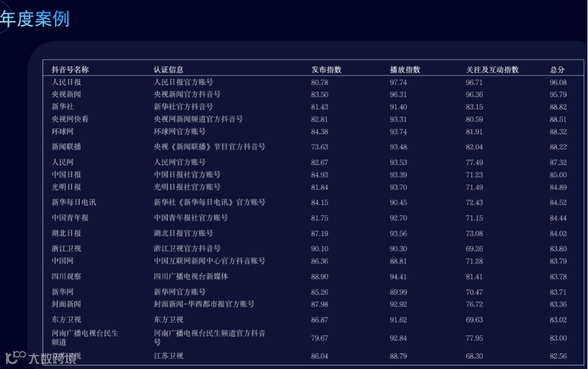Click the 河南广播电视台民生频道官方抖音号 certification cell
Viewport: 588px width, 369px height.
pyautogui.click(x=209, y=338)
